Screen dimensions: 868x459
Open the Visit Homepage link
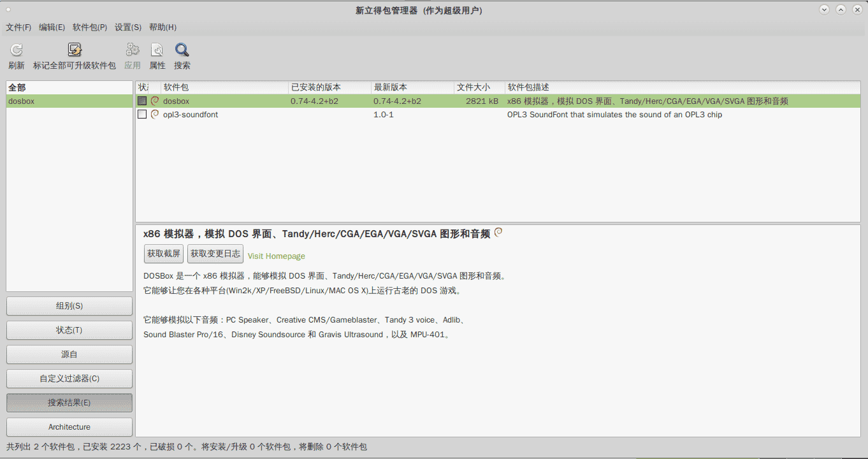[277, 256]
